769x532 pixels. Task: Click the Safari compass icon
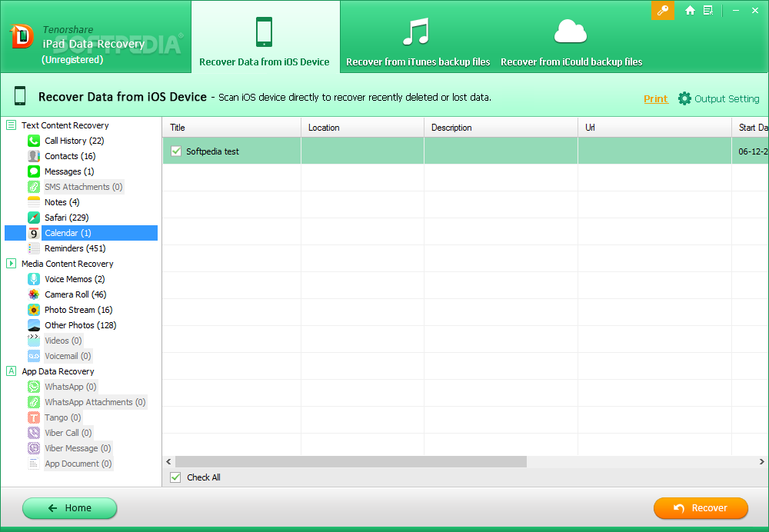click(x=34, y=218)
